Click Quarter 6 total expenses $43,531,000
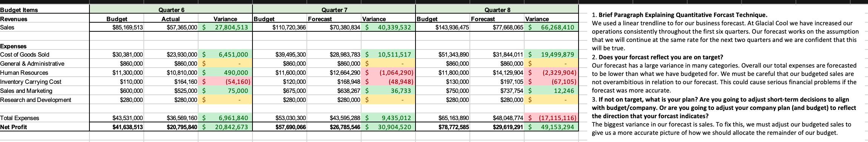Screen dimensions: 868x142 pyautogui.click(x=117, y=118)
